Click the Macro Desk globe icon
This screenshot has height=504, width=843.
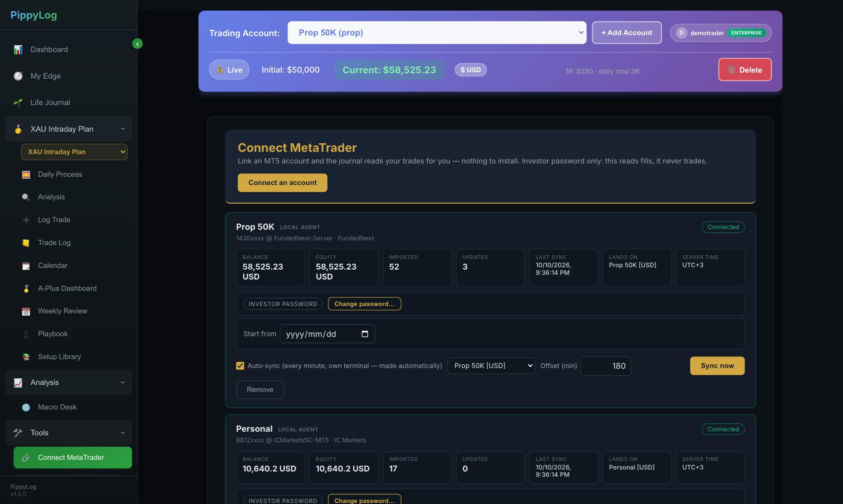(26, 407)
